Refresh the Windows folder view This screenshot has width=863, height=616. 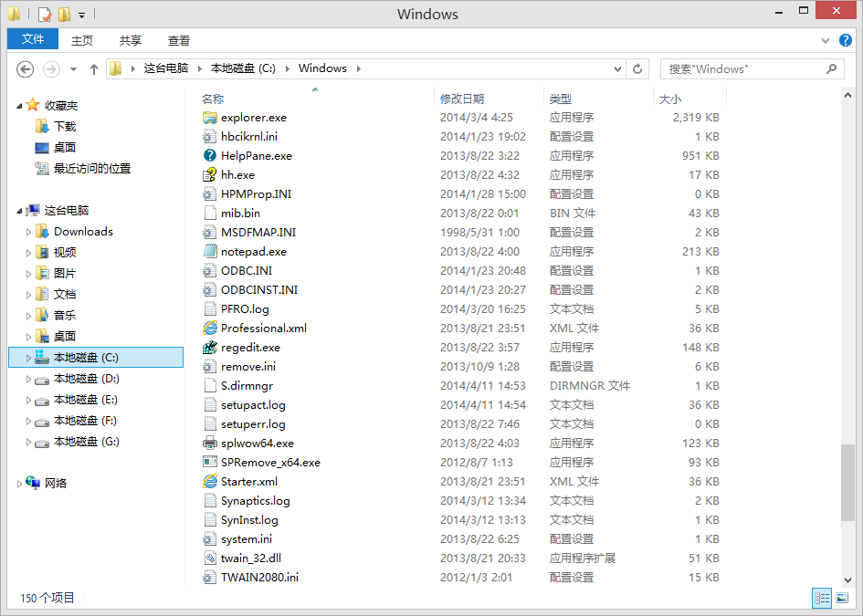point(637,68)
